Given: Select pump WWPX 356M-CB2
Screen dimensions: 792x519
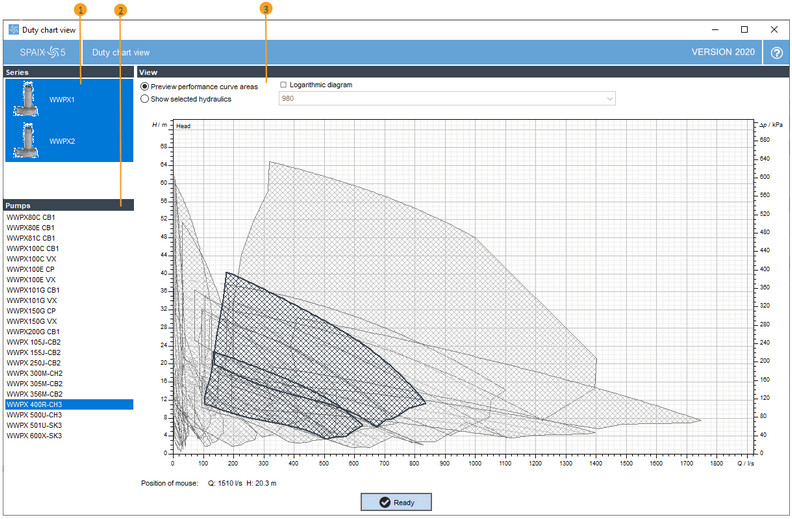Looking at the screenshot, I should coord(69,394).
